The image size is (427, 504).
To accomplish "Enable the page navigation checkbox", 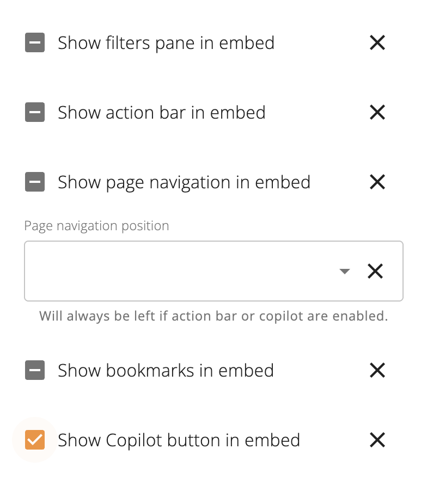I will click(x=35, y=182).
